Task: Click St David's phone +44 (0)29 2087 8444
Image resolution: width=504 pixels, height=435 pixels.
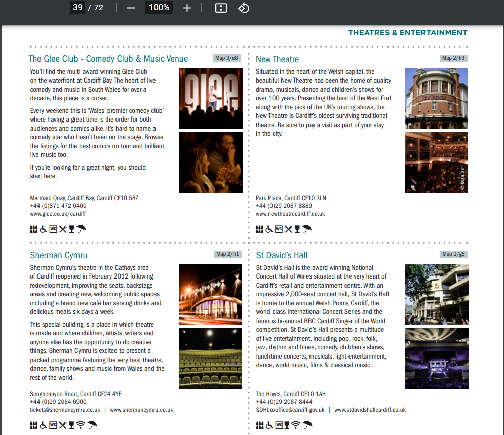Action: [x=284, y=402]
